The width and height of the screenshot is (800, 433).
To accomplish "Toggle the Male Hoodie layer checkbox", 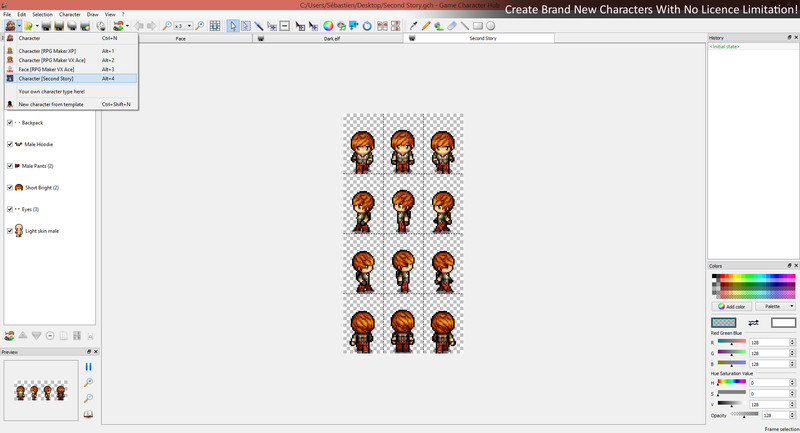I will click(10, 144).
